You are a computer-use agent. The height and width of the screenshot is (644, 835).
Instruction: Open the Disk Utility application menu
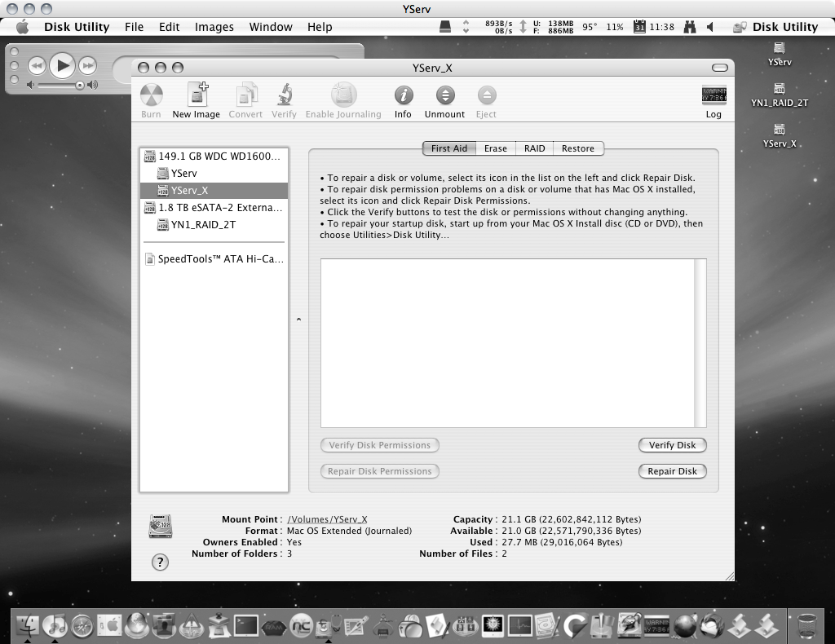[77, 27]
